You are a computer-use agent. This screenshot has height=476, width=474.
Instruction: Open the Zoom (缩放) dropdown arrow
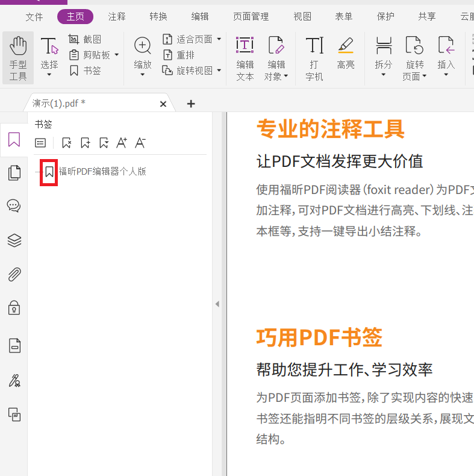click(142, 75)
